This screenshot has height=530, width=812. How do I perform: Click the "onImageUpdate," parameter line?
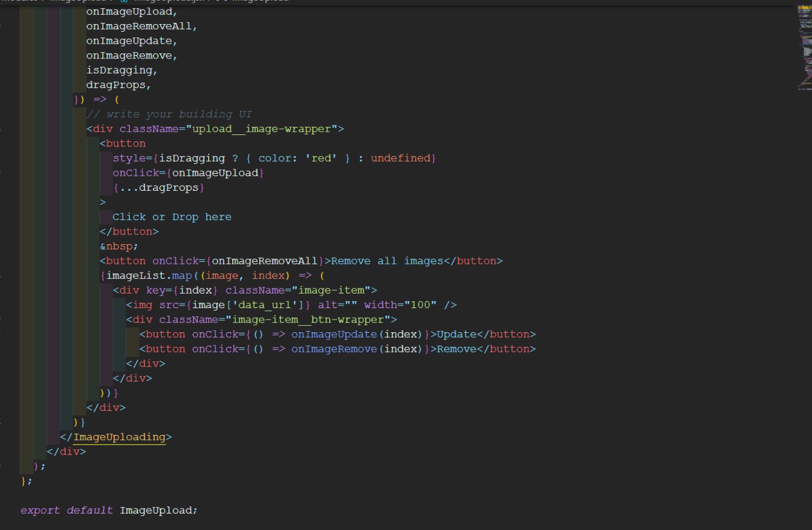tap(132, 41)
